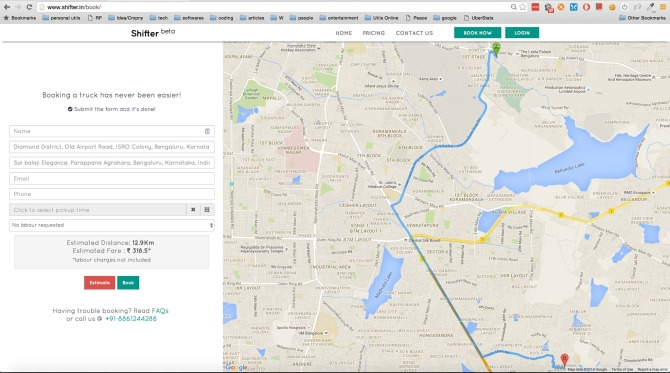Click the contact icon inside Name field
The image size is (670, 373).
207,131
